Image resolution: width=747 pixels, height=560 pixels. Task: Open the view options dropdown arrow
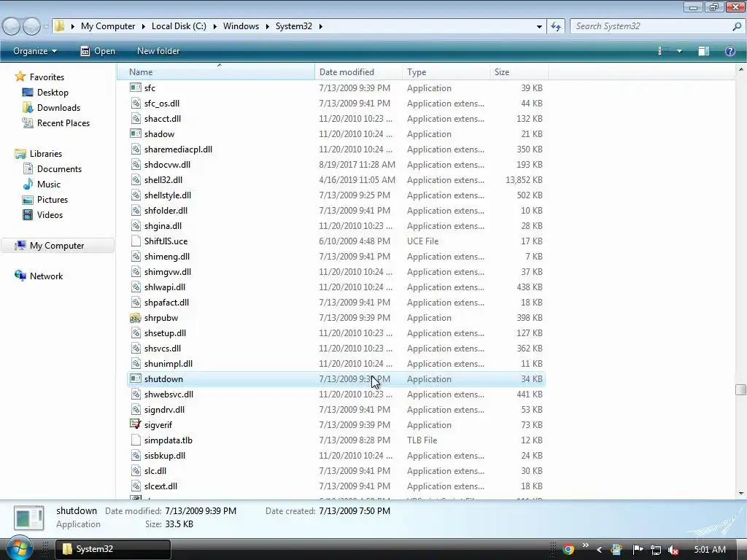(679, 51)
